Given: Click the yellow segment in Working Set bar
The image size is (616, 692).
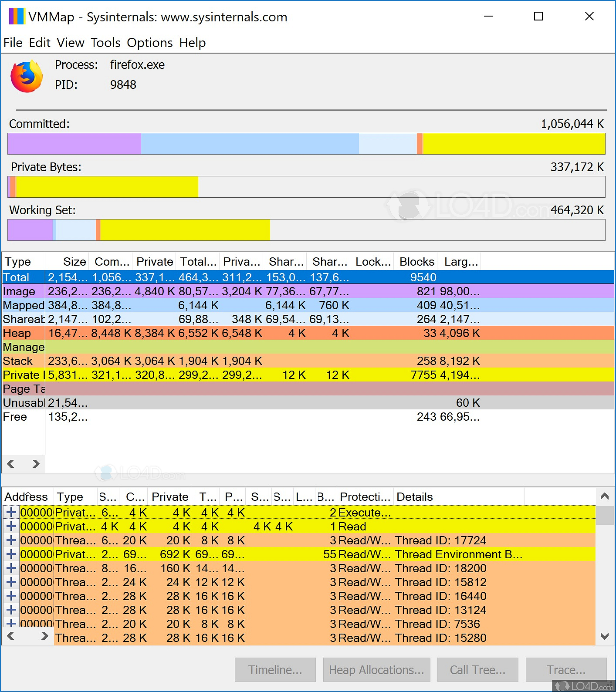Looking at the screenshot, I should (185, 230).
